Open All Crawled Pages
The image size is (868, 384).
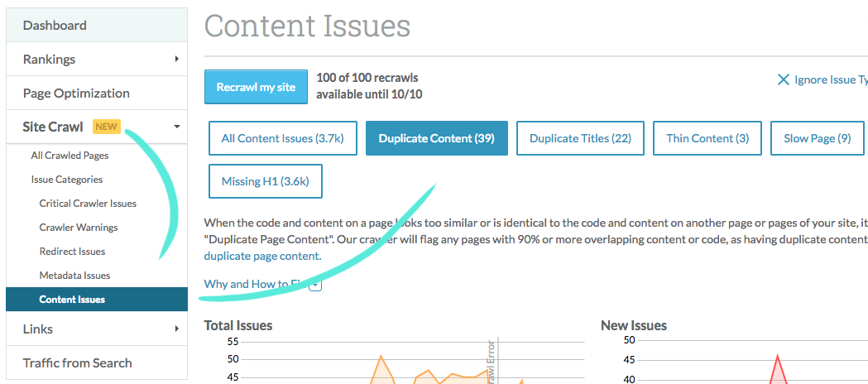[70, 156]
